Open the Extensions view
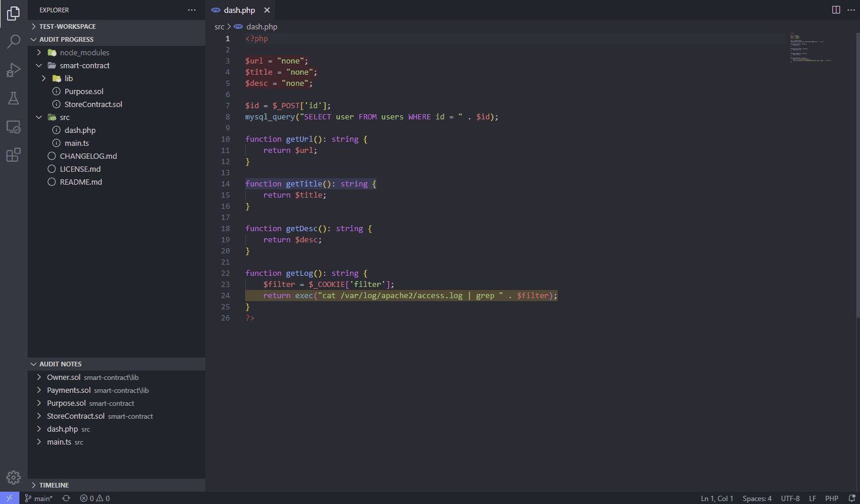 [x=14, y=155]
